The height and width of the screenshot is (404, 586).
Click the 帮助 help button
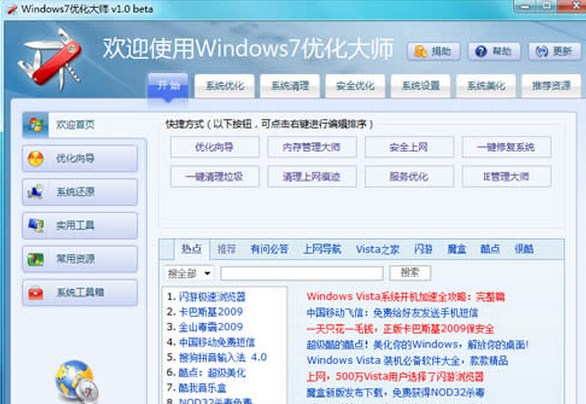pyautogui.click(x=494, y=51)
